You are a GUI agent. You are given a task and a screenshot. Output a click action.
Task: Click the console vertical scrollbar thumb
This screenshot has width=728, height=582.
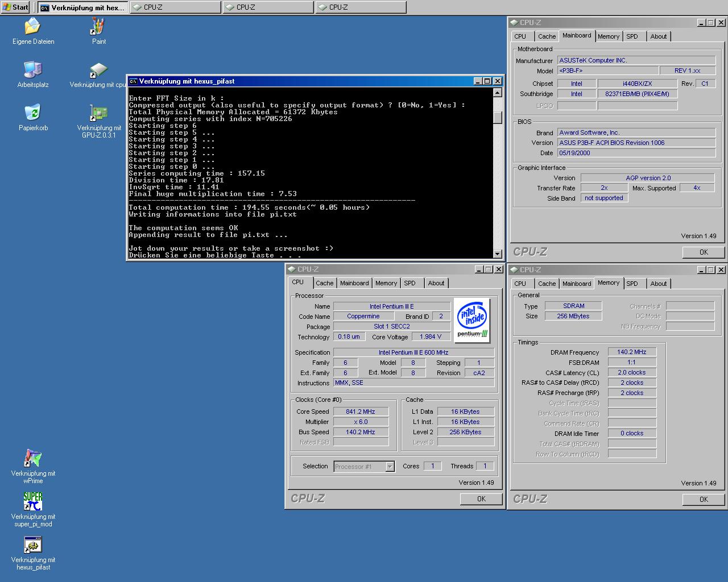pos(498,118)
